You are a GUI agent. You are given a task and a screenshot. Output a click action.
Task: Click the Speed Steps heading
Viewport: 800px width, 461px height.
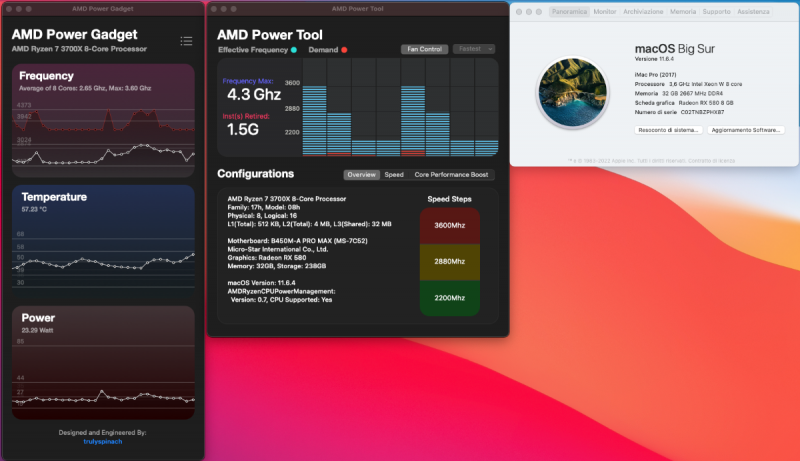(x=449, y=199)
